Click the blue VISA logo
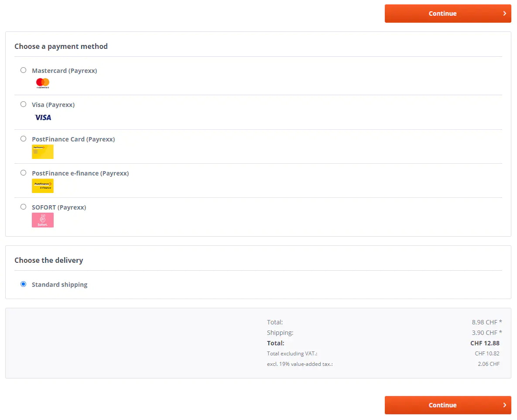The image size is (517, 420). tap(43, 117)
